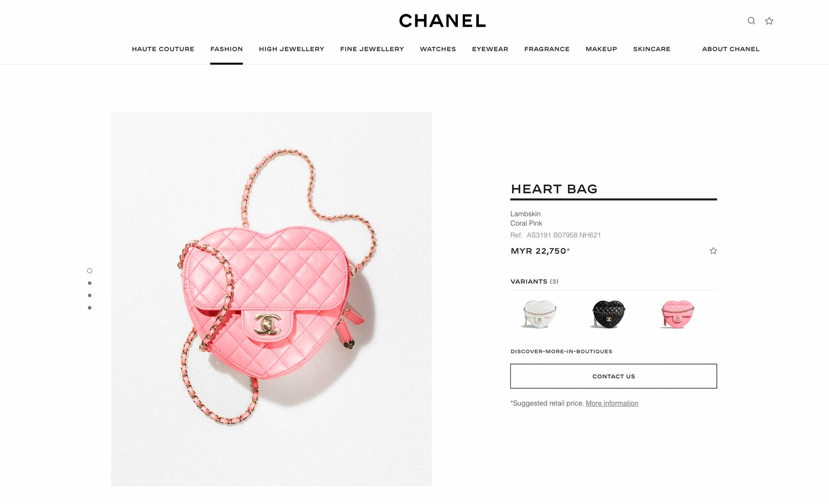Click the Contact Us button
The width and height of the screenshot is (829, 504).
(614, 376)
